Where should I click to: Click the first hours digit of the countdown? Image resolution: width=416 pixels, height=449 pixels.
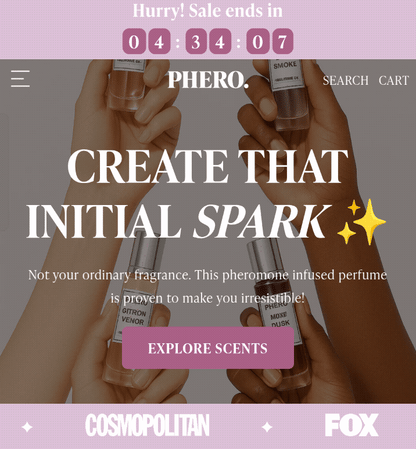(134, 42)
